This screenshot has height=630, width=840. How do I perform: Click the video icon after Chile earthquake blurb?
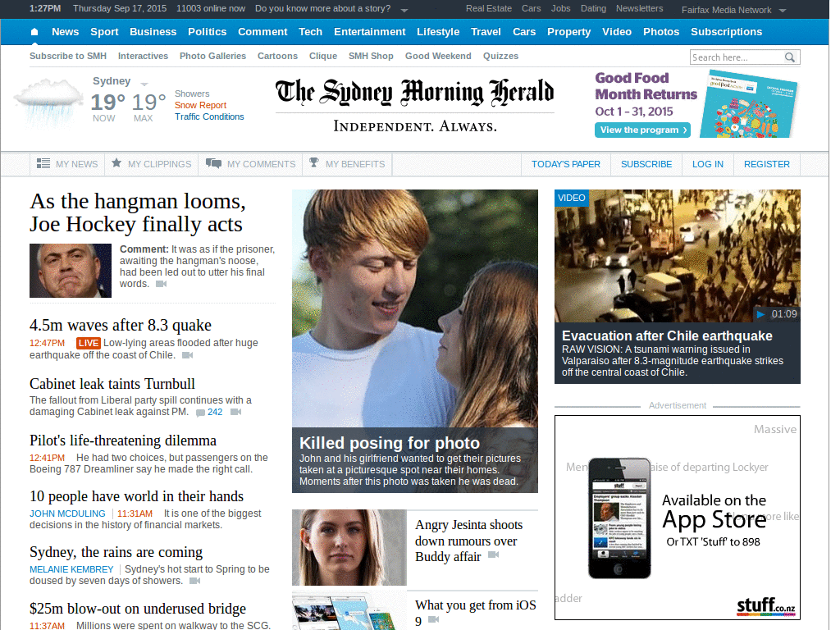click(187, 355)
